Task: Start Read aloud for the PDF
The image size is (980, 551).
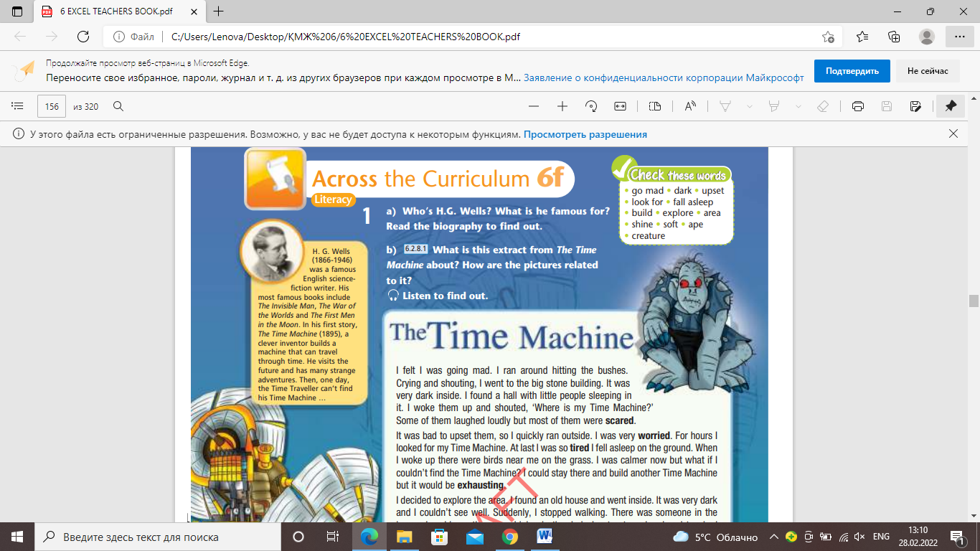Action: [x=690, y=106]
